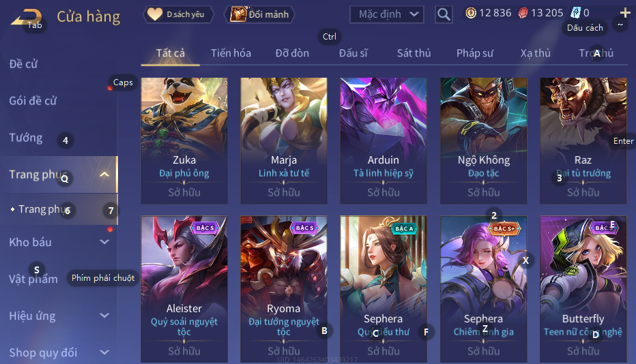Switch to the Tiến hóa tab
The image size is (636, 364).
(x=231, y=53)
